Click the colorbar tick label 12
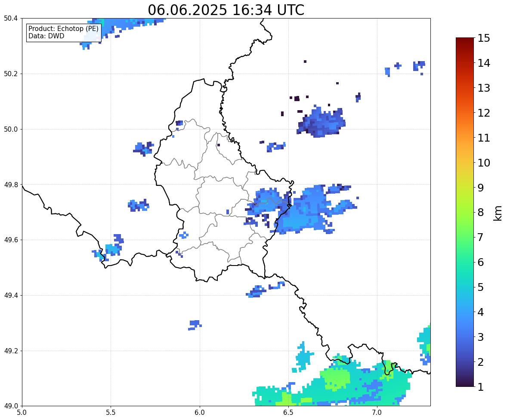This screenshot has width=507, height=420. [x=484, y=113]
